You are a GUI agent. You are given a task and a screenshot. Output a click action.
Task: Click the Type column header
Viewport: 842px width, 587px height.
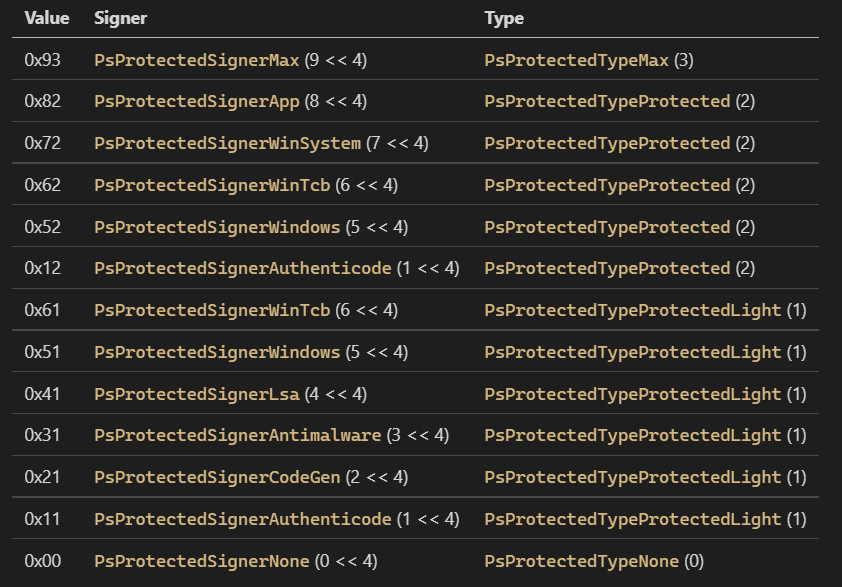tap(504, 18)
